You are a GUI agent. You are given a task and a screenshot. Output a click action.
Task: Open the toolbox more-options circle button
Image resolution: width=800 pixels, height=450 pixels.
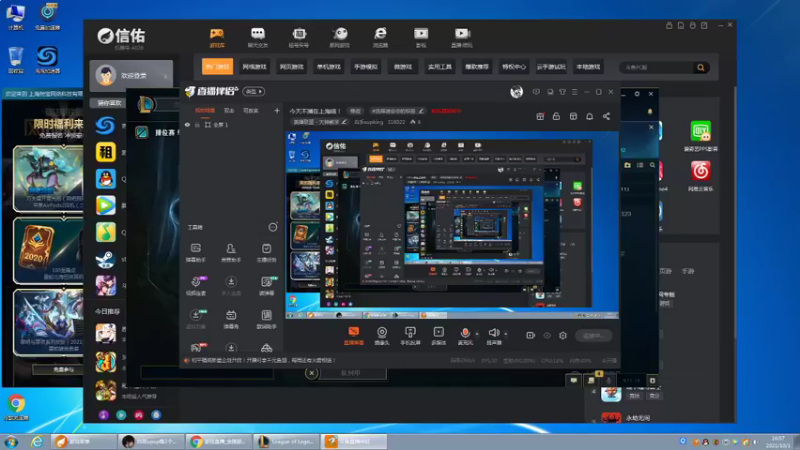[273, 227]
